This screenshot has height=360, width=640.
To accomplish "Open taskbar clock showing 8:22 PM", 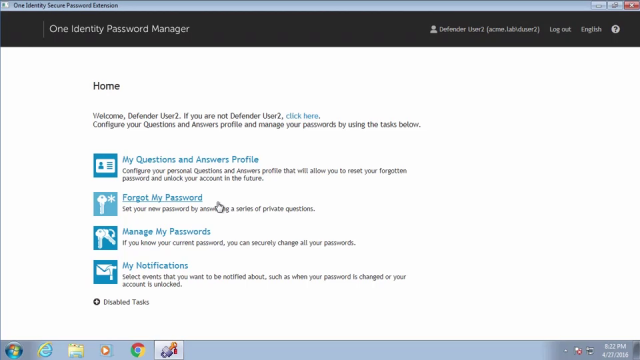I will (x=615, y=351).
